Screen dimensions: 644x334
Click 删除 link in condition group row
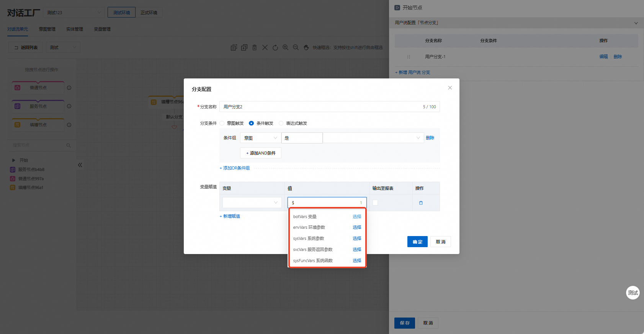[430, 138]
